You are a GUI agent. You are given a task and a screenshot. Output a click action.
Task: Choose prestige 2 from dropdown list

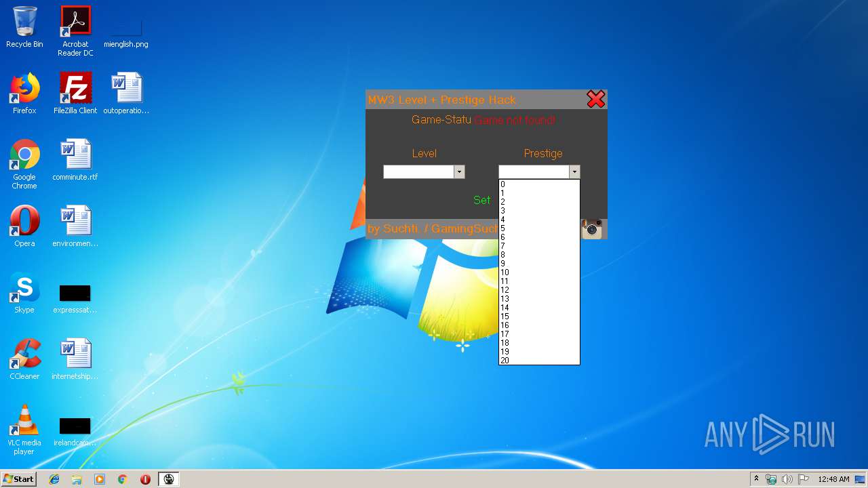539,202
